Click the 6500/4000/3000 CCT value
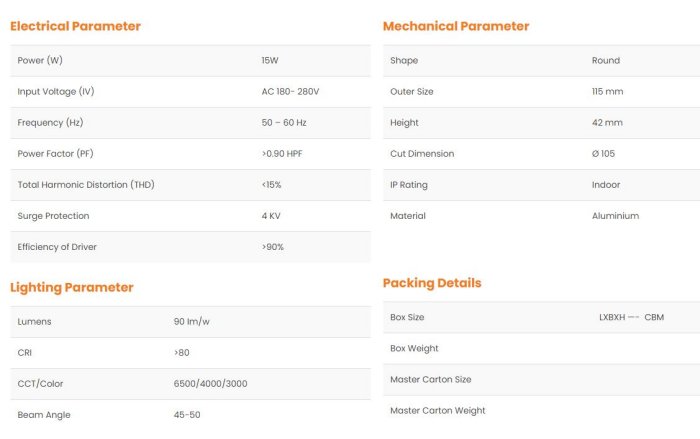700x439 pixels. coord(210,384)
